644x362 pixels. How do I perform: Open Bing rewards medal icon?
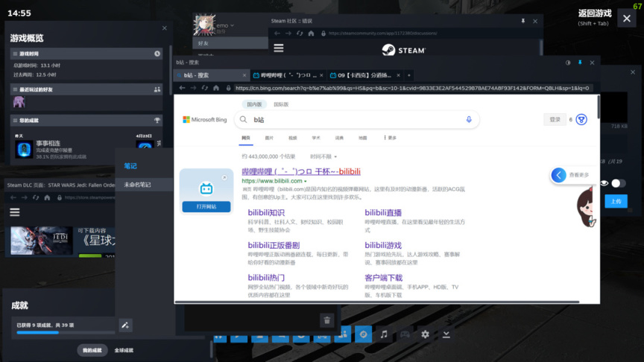click(x=581, y=119)
